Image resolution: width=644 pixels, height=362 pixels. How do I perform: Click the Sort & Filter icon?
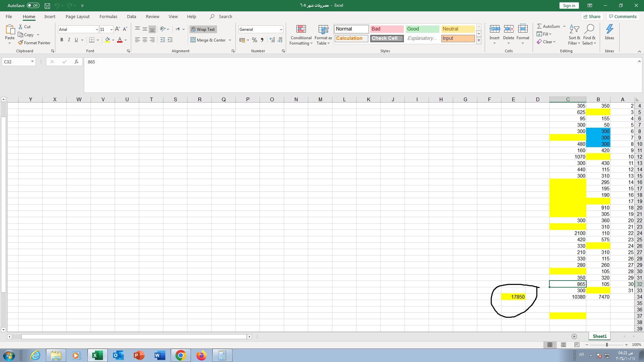coord(574,29)
